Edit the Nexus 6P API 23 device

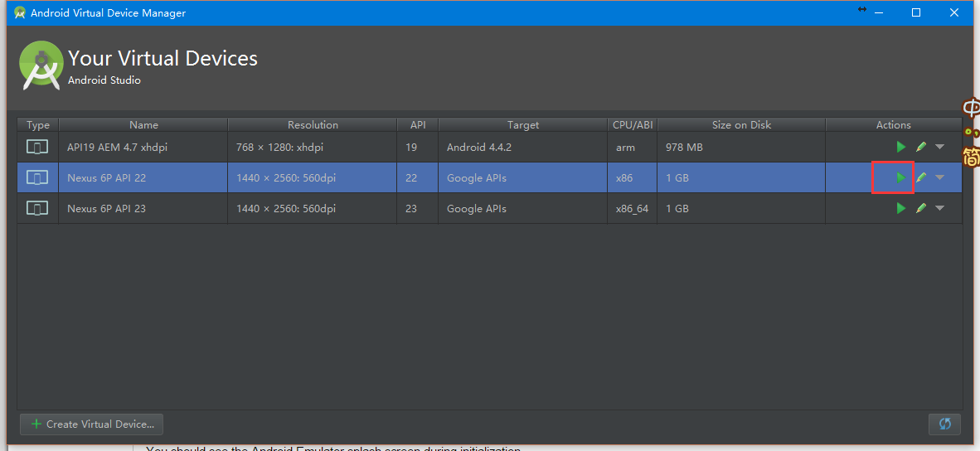coord(921,208)
